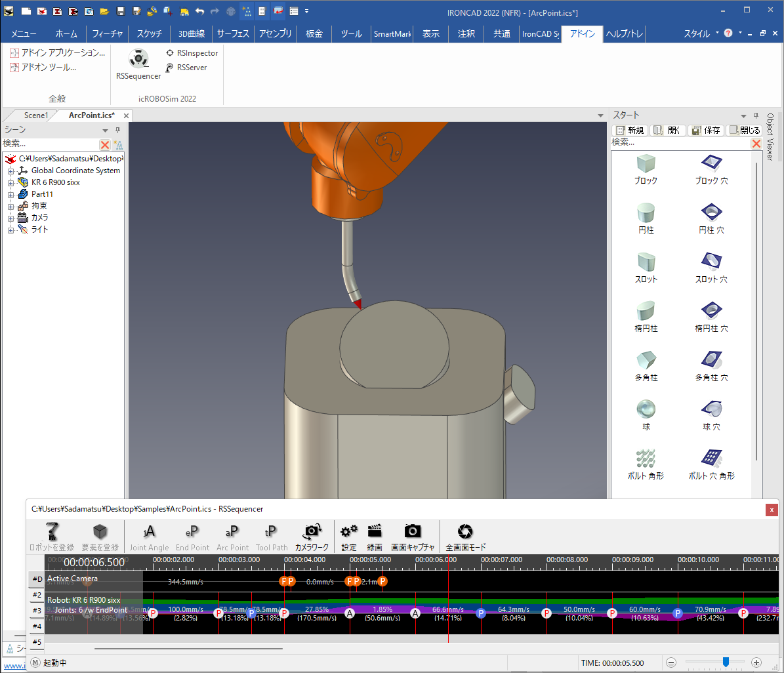The image size is (784, 673).
Task: Open the カメラワーク camera work tool
Action: click(312, 532)
